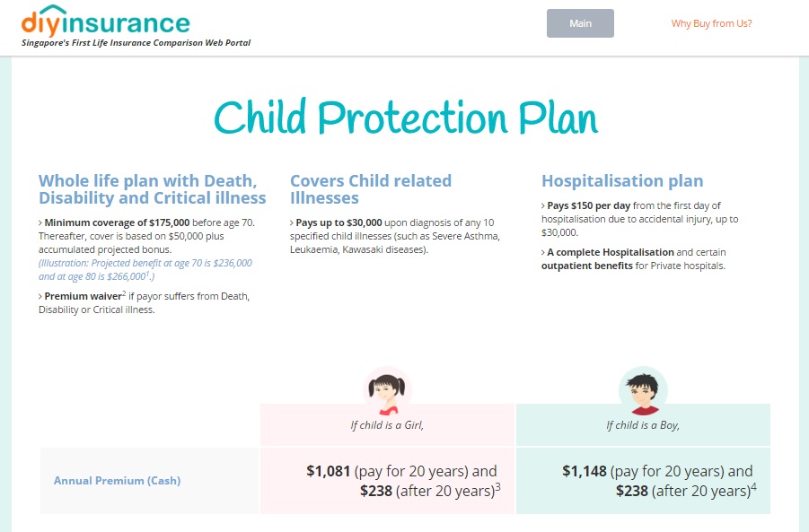The width and height of the screenshot is (809, 532).
Task: Toggle the girl premium highlight row
Action: 386,481
